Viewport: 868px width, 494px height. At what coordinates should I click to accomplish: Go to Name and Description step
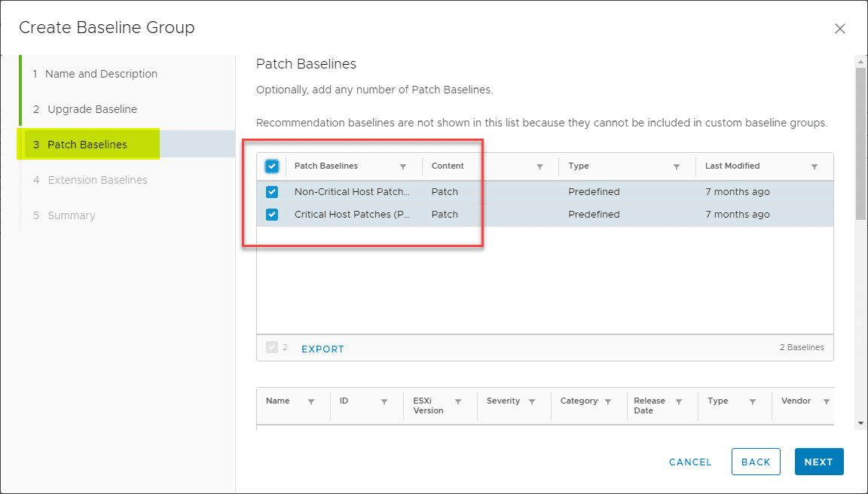(101, 74)
